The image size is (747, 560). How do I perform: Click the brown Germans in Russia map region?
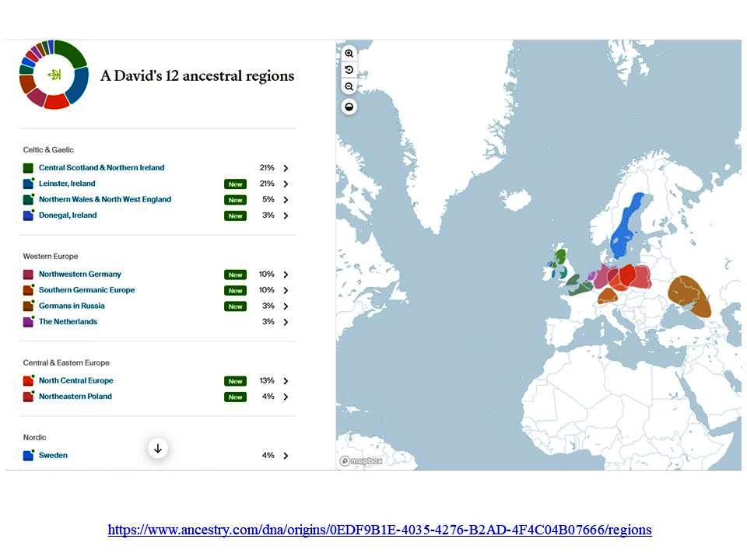click(x=689, y=296)
